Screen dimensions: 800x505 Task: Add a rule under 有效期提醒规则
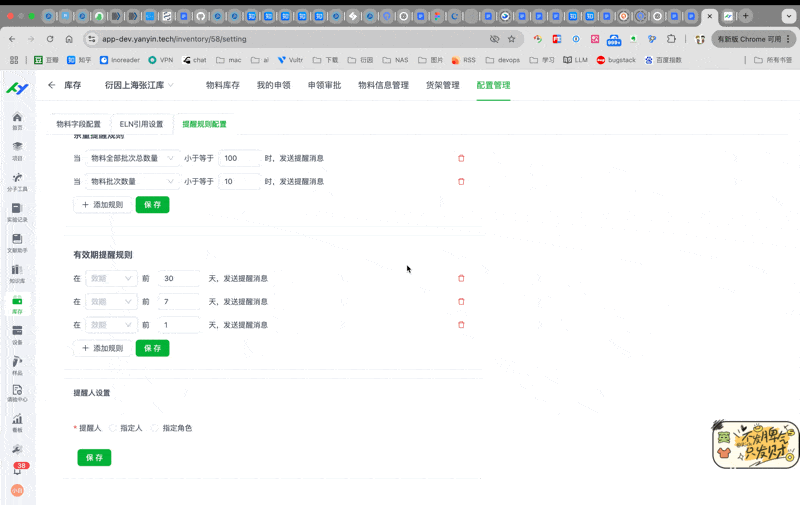coord(103,348)
